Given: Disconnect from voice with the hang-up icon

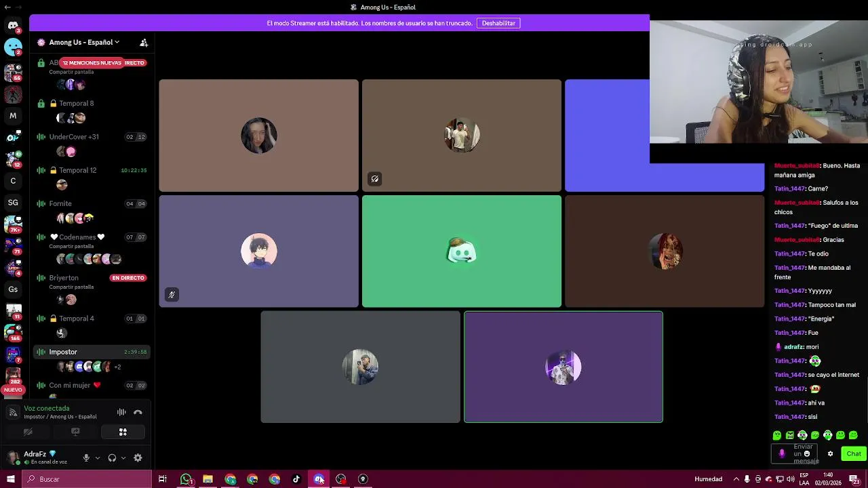Looking at the screenshot, I should (138, 412).
